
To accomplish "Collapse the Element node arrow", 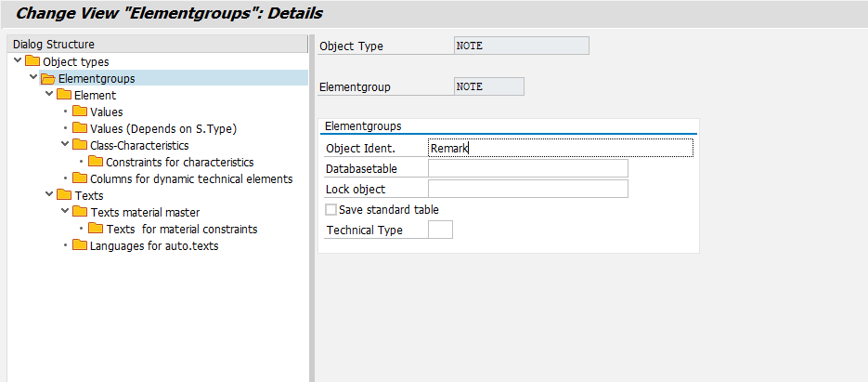I will click(49, 95).
